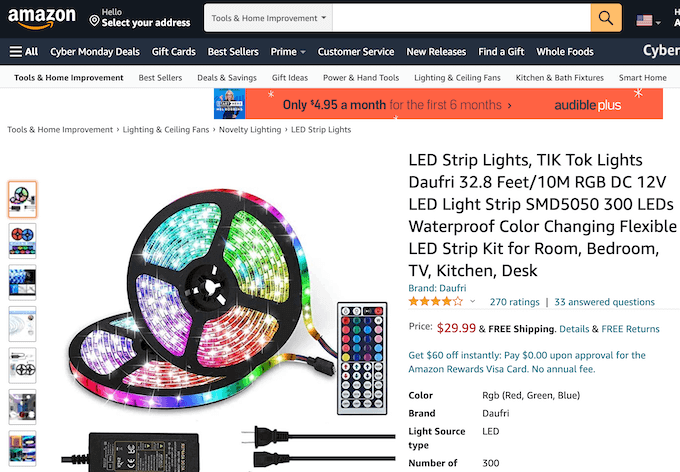Click the location pin address selector
The width and height of the screenshot is (680, 472).
click(138, 18)
